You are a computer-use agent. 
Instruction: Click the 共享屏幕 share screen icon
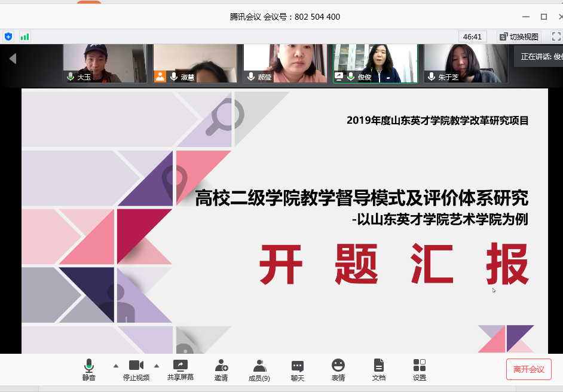pyautogui.click(x=180, y=369)
